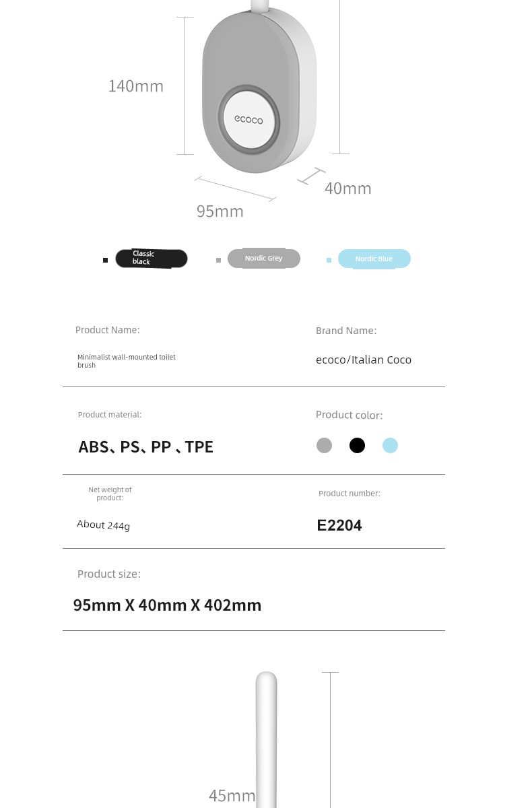Click the Minimalist wall-mounted toilet brush name

tap(127, 361)
